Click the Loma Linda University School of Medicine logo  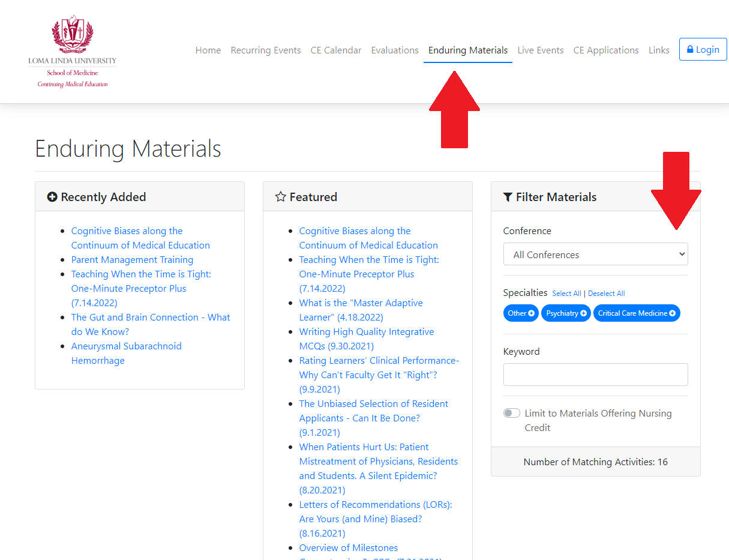(x=72, y=50)
